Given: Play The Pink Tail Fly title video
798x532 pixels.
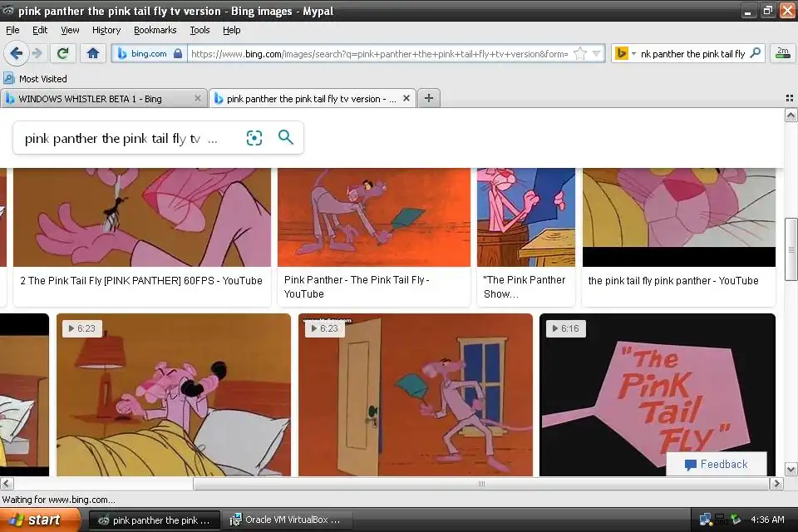Looking at the screenshot, I should [x=658, y=395].
